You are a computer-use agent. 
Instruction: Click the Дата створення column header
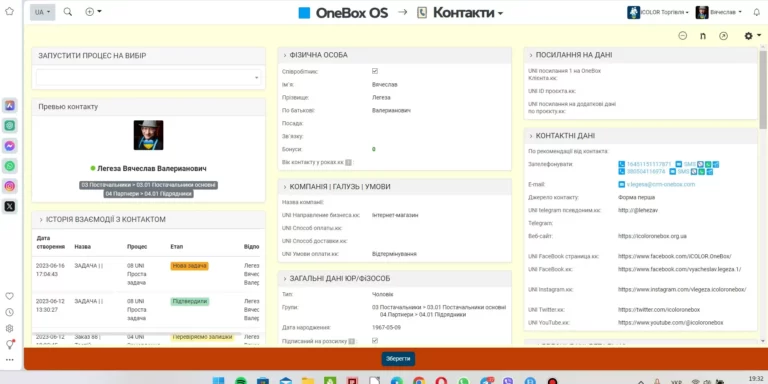pyautogui.click(x=50, y=242)
